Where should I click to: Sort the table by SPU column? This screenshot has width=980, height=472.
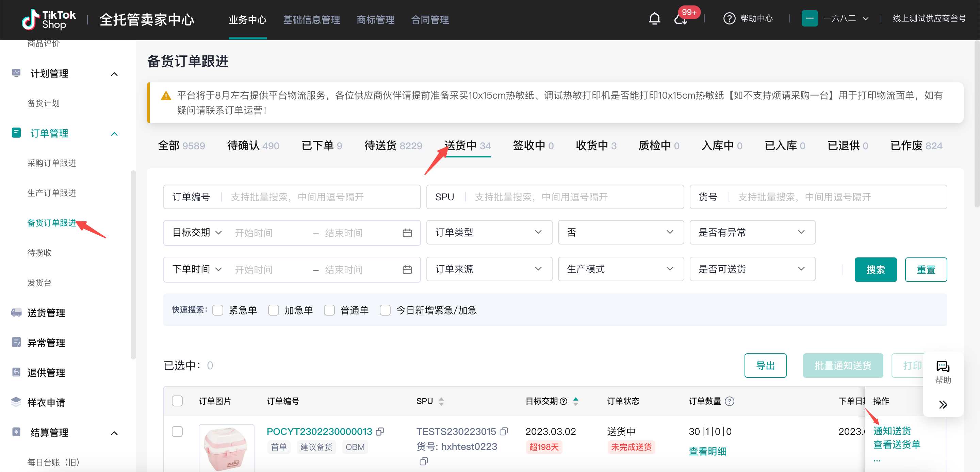441,401
